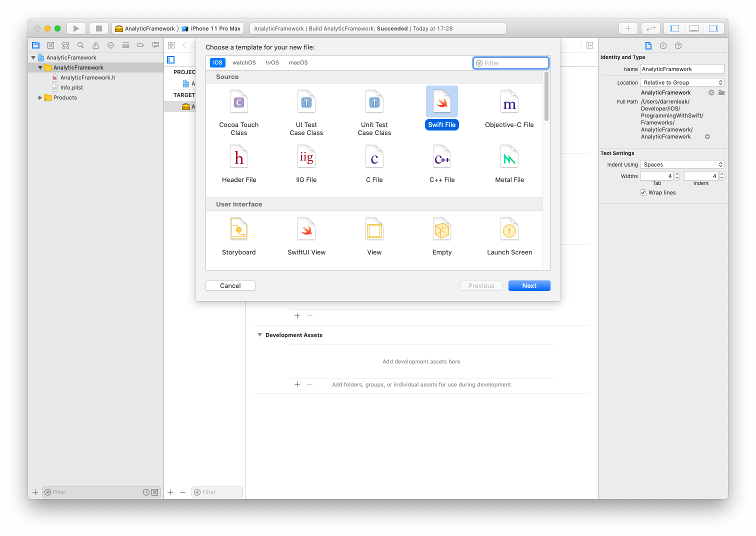The width and height of the screenshot is (756, 536).
Task: Choose the View interface template
Action: (374, 236)
